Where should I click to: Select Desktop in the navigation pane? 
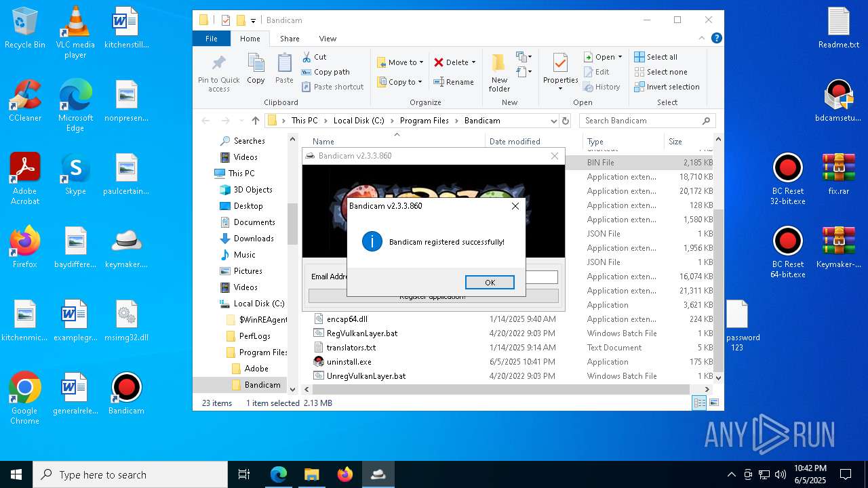coord(248,206)
